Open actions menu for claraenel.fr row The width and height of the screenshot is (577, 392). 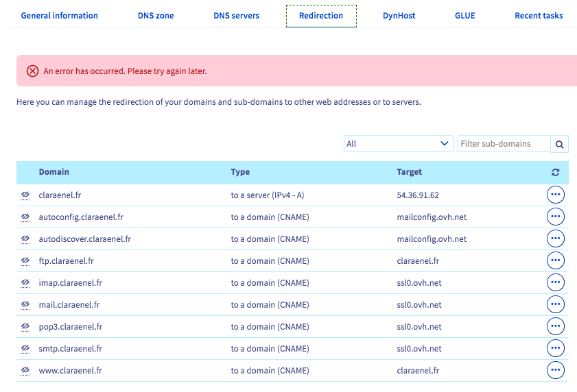click(x=555, y=195)
